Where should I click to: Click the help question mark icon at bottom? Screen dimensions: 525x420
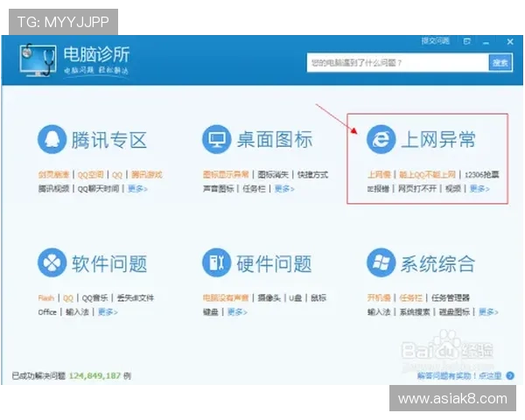click(x=510, y=375)
